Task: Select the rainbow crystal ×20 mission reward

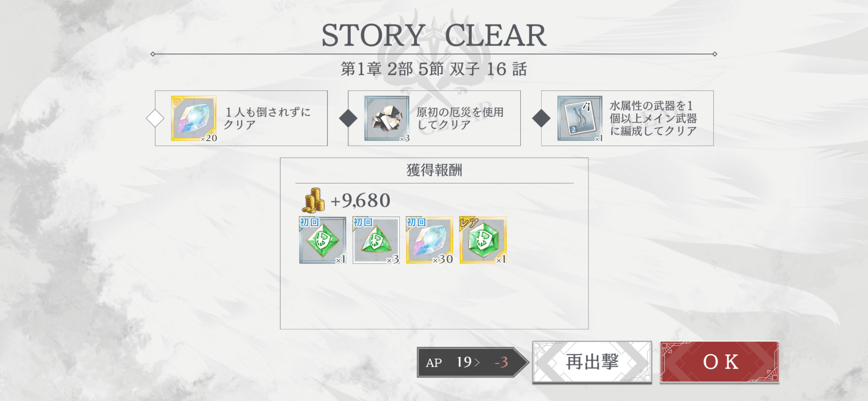Action: coord(194,118)
